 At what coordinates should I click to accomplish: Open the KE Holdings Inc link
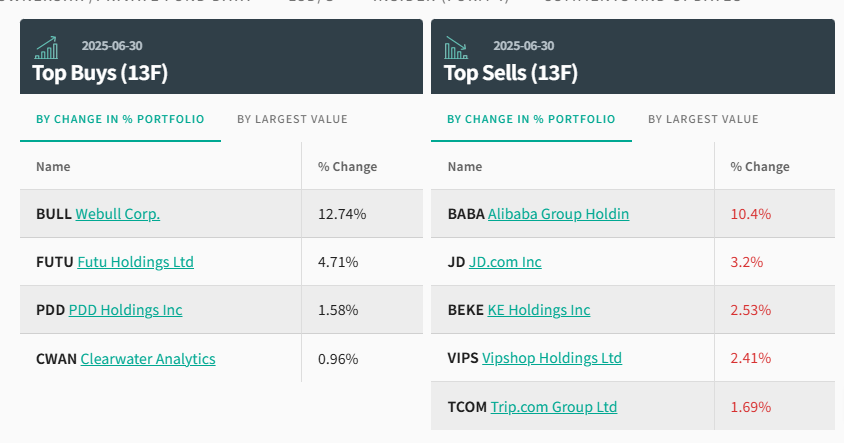(x=539, y=310)
